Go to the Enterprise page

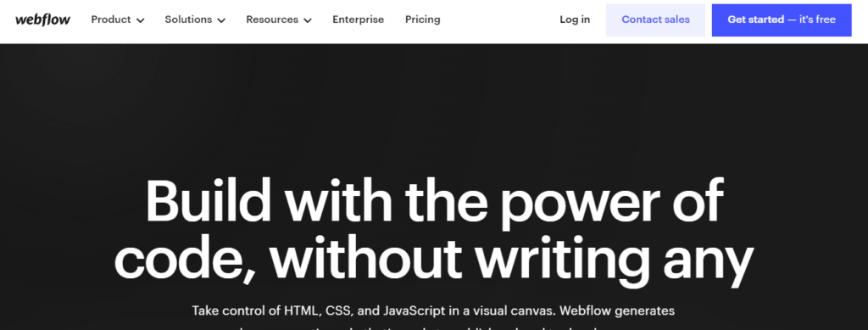coord(359,20)
